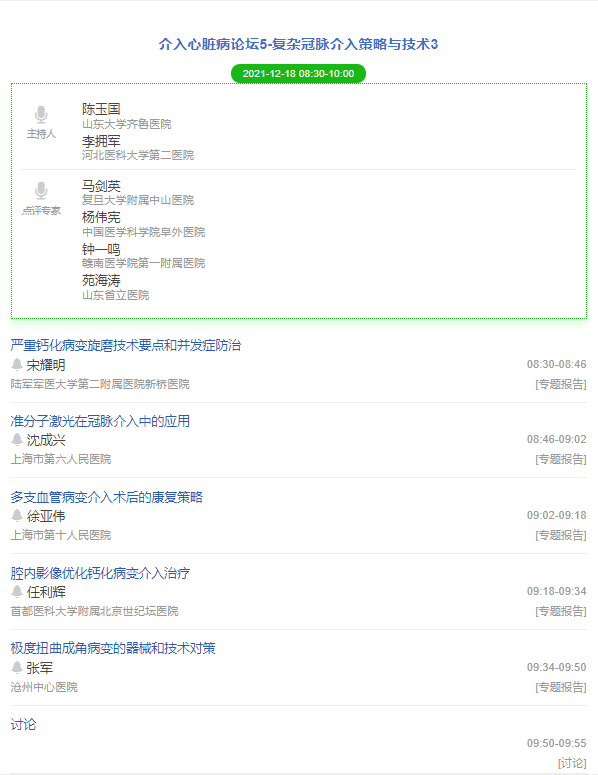Click affiliation 中国医学科学院阜外医院

point(143,232)
